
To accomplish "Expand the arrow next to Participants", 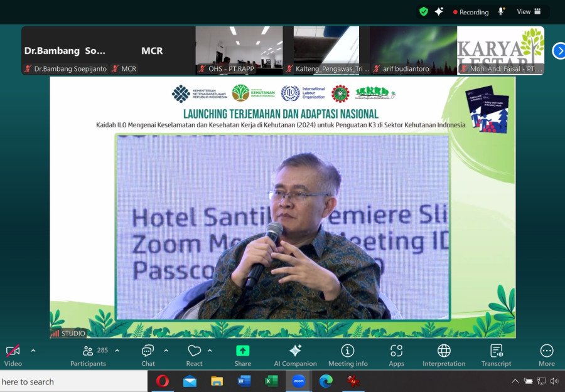I will click(117, 350).
